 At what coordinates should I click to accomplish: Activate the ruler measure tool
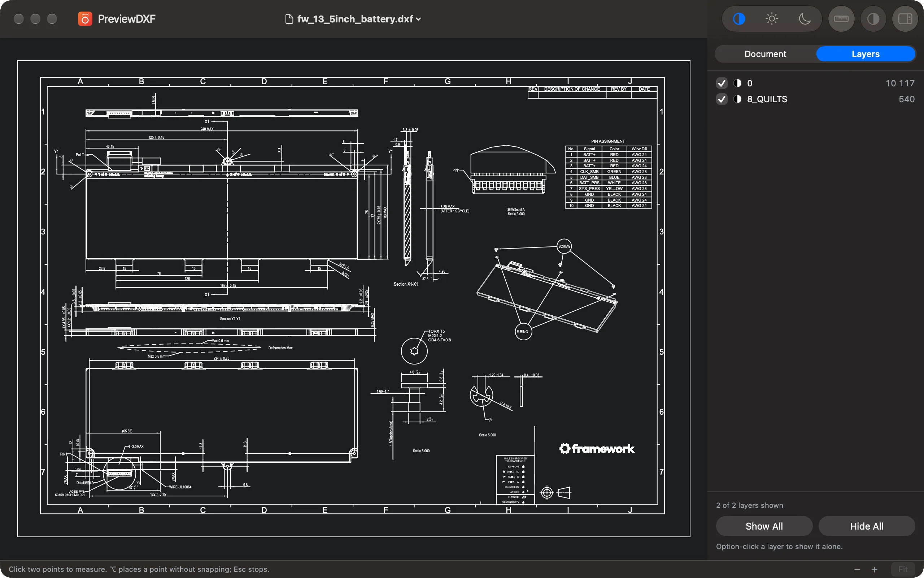tap(841, 19)
